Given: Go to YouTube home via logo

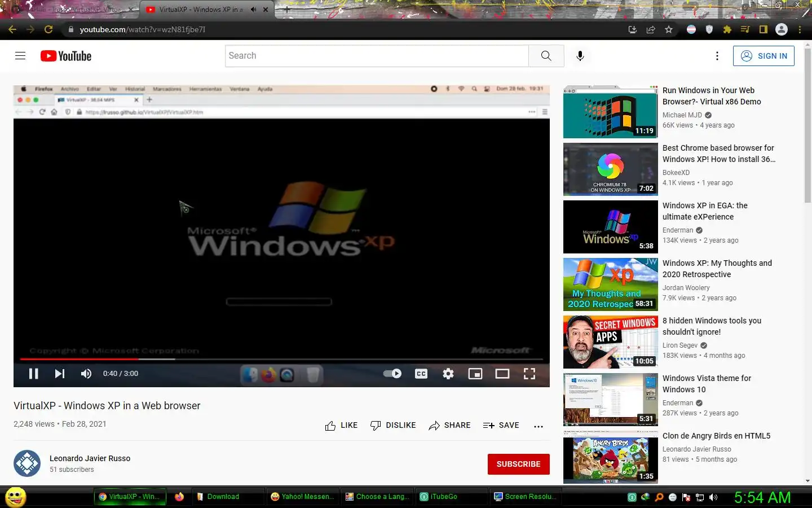Looking at the screenshot, I should click(x=66, y=56).
